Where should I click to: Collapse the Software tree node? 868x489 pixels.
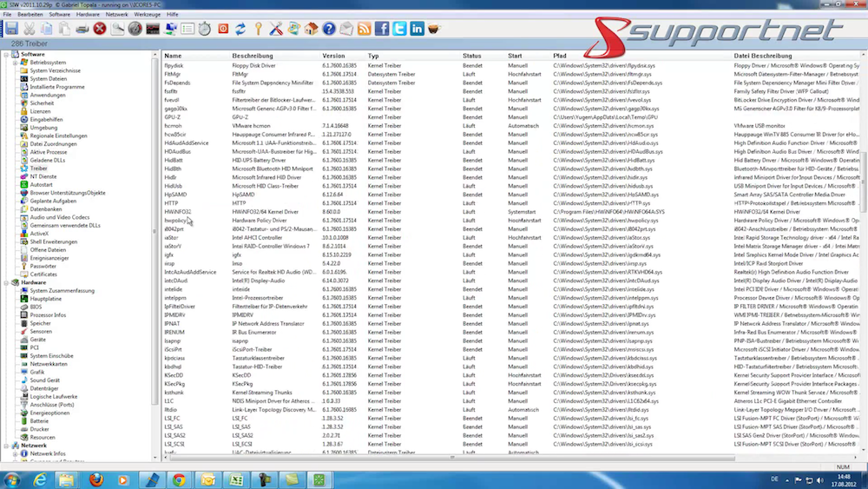tap(6, 54)
